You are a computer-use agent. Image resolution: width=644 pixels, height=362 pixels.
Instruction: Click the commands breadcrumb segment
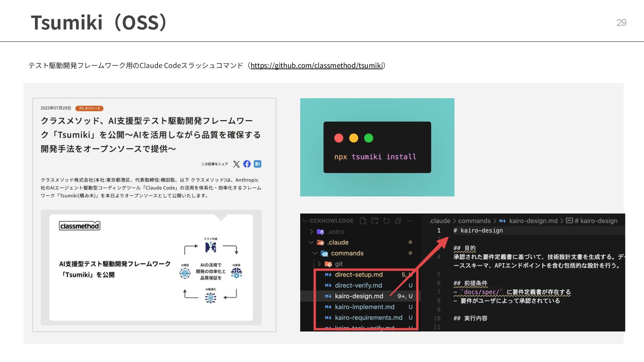pyautogui.click(x=474, y=221)
